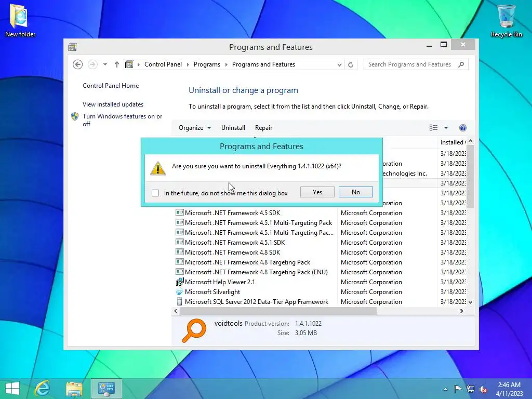Screen dimensions: 532x399
Task: Click the shield icon next to Windows features
Action: [x=75, y=116]
